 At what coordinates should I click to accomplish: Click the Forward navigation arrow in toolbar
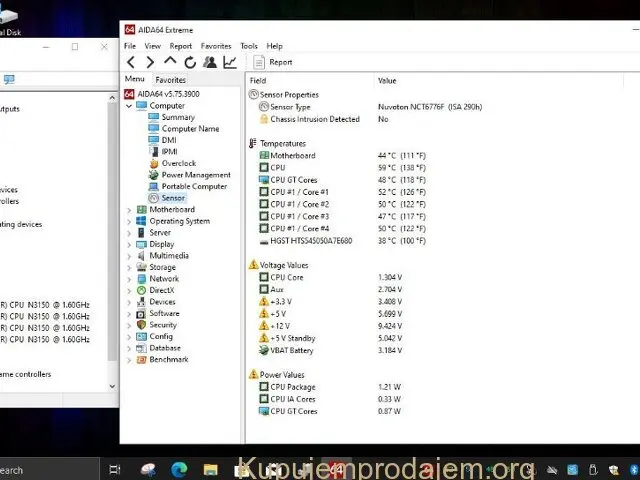pyautogui.click(x=150, y=62)
